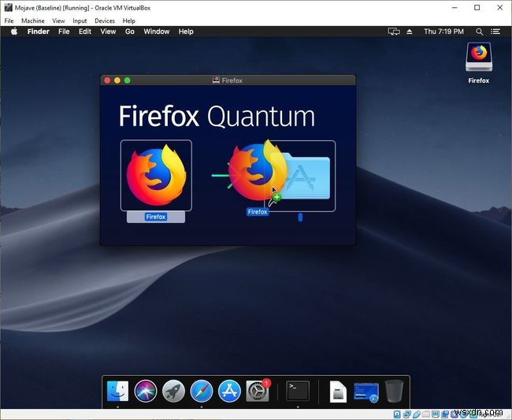Open Finder from the Dock
The height and width of the screenshot is (420, 512).
(x=117, y=391)
